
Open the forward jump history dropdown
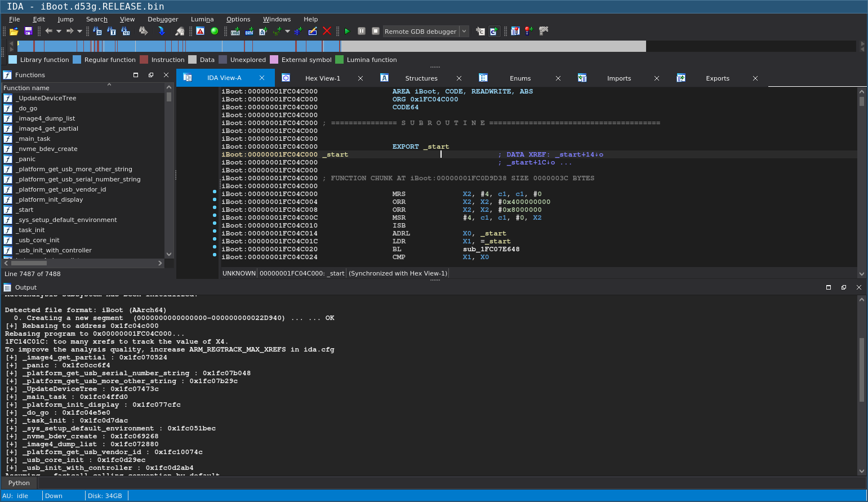coord(79,32)
